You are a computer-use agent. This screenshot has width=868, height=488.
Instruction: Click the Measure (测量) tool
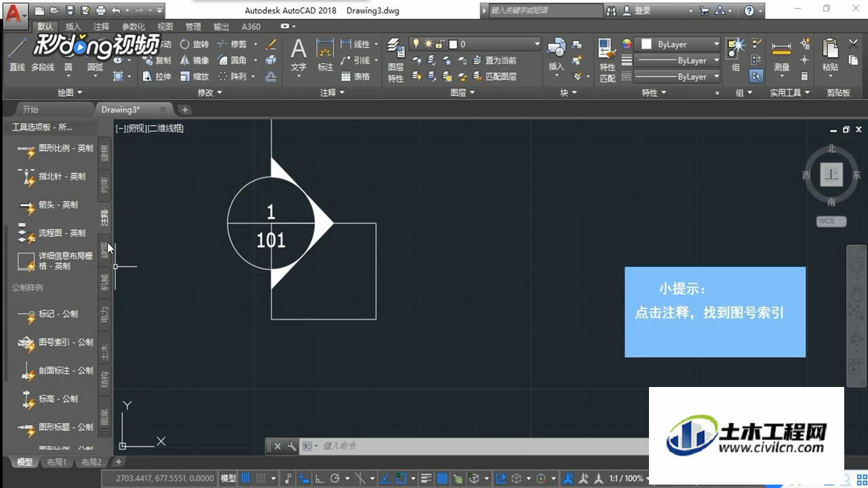782,54
